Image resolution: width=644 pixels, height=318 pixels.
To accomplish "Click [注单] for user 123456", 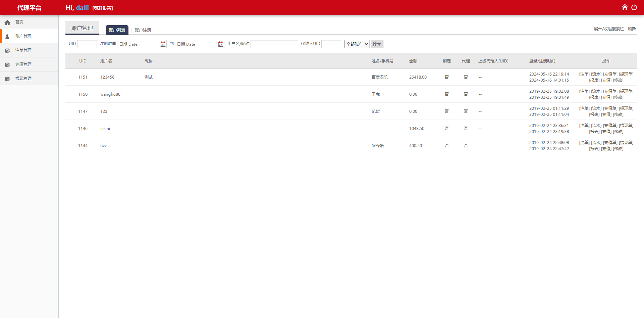I will [x=584, y=74].
